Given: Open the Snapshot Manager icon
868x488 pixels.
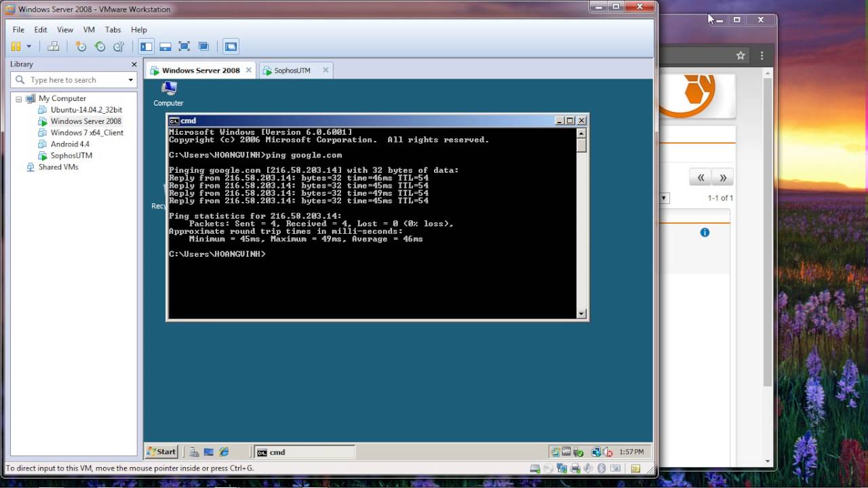Looking at the screenshot, I should [x=119, y=47].
